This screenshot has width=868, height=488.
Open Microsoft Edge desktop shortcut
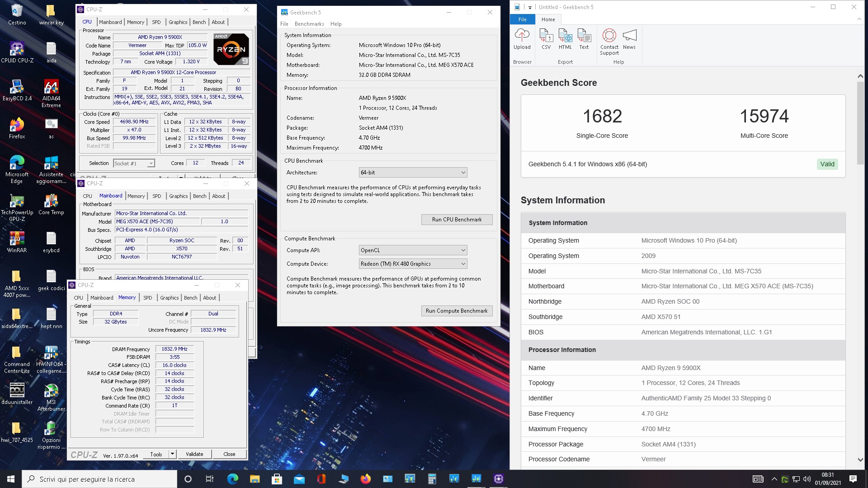pos(17,169)
